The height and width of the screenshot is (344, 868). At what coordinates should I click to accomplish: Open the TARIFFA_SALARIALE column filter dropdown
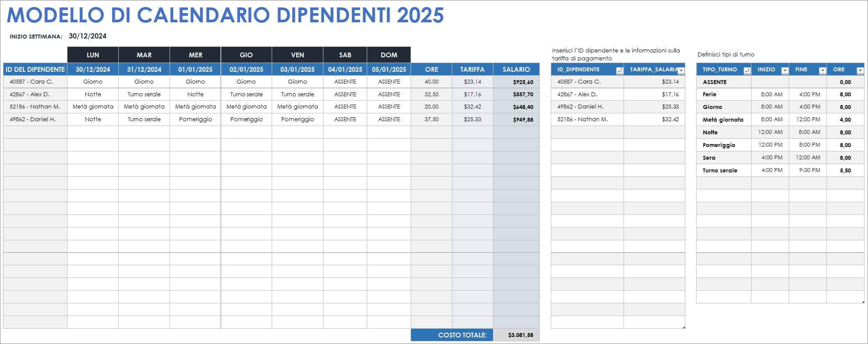(681, 70)
